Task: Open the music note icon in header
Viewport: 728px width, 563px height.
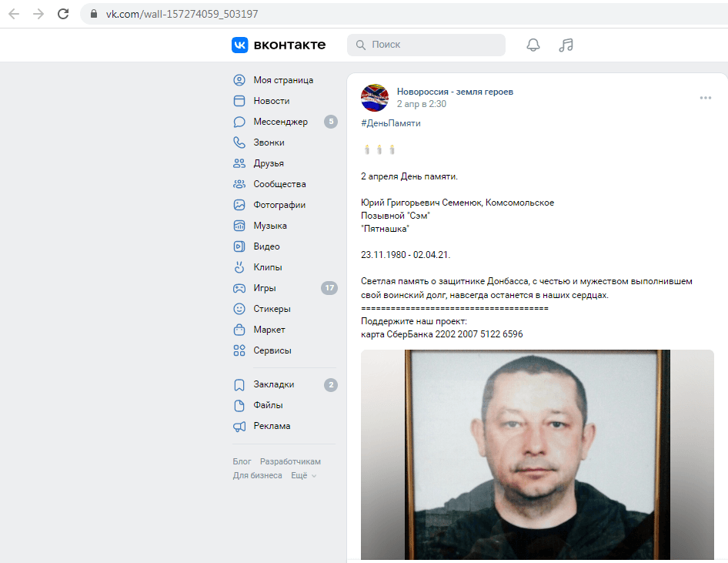Action: tap(566, 45)
